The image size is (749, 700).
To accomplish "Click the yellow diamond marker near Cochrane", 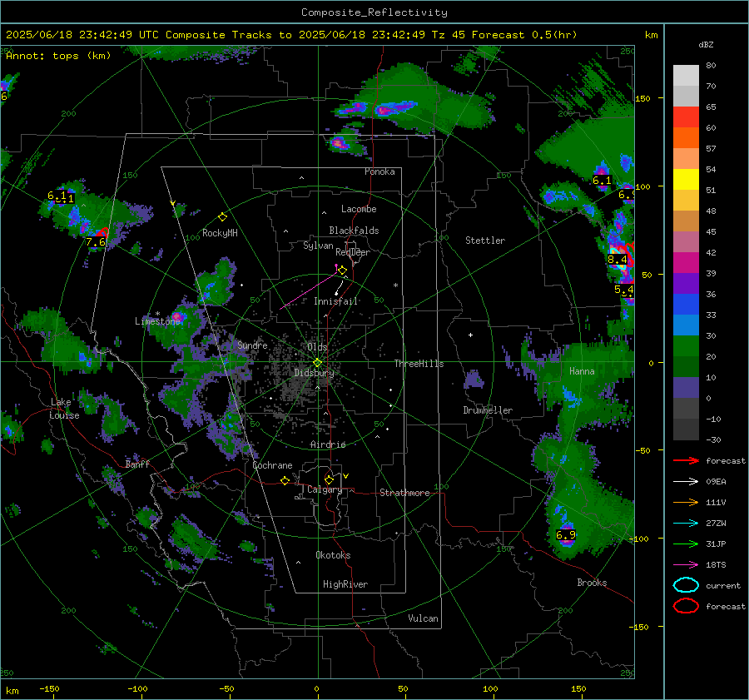I will pyautogui.click(x=285, y=480).
